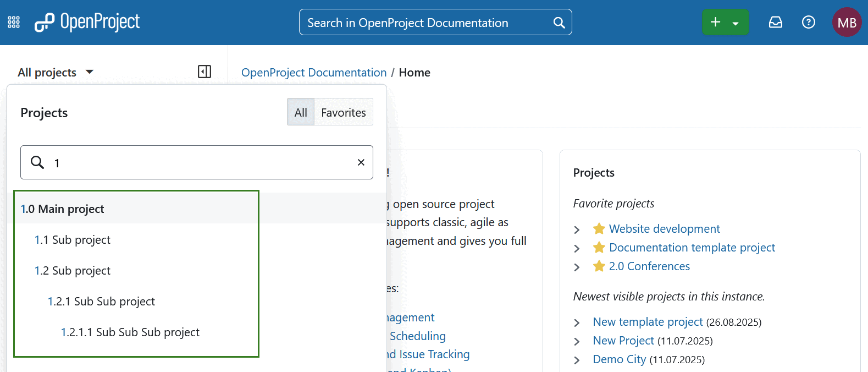Click the search magnifier icon in top bar

[559, 23]
